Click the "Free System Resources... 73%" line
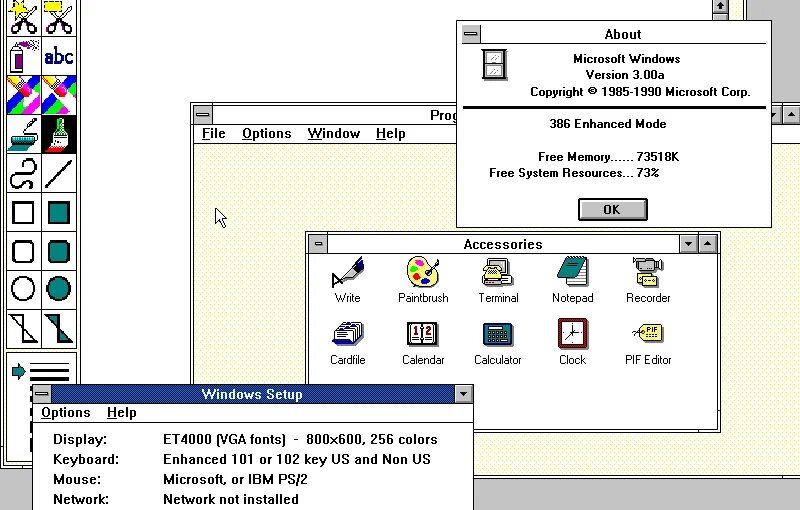The image size is (800, 510). (x=574, y=173)
